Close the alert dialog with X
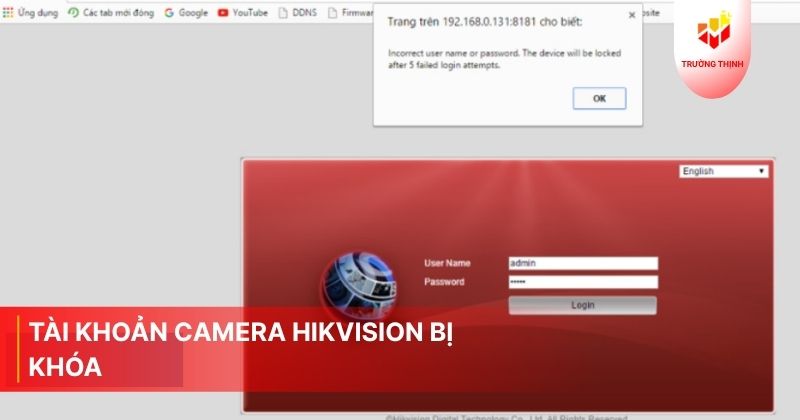Screen dimensions: 800x420 (x=632, y=15)
